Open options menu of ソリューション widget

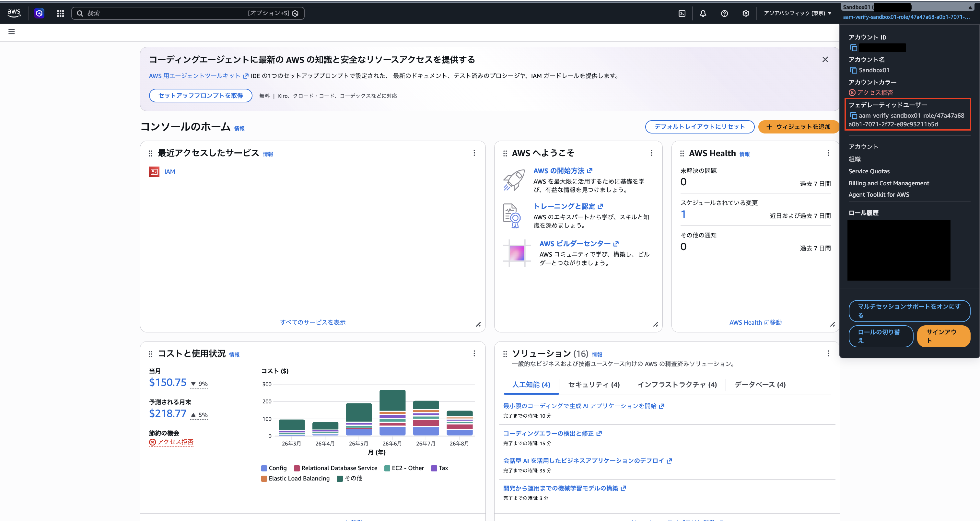pos(828,354)
